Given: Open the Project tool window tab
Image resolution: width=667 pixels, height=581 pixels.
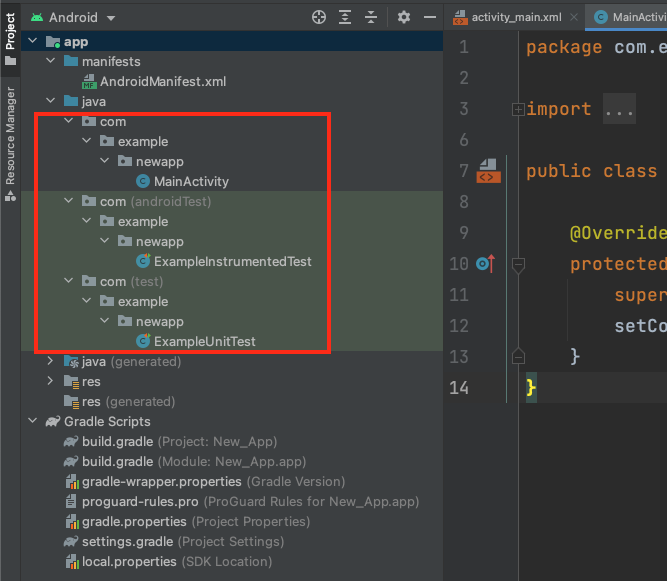Looking at the screenshot, I should [10, 38].
